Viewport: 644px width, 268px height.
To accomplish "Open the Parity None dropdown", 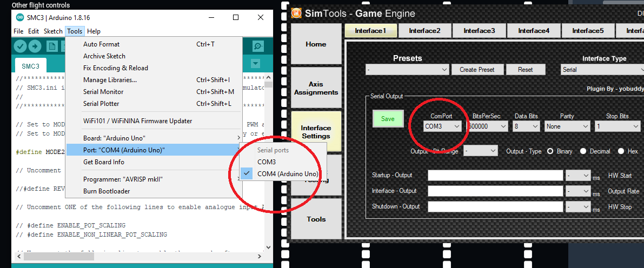I will [568, 126].
